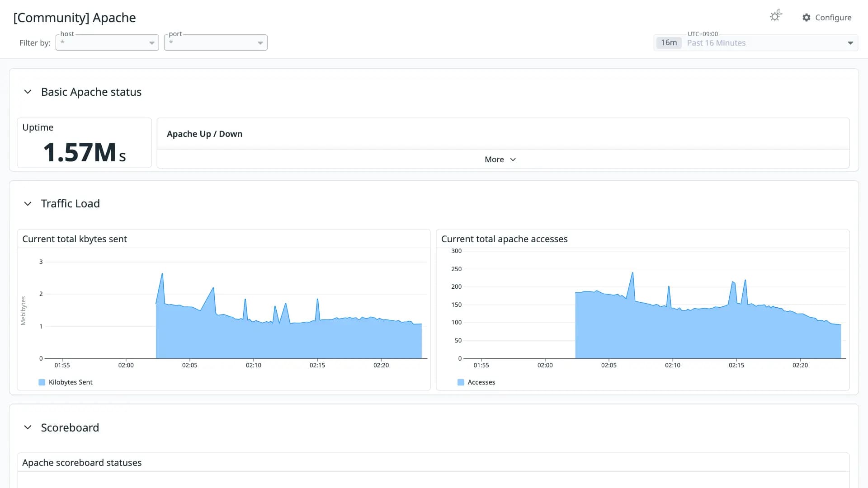Expand More in Apache Up / Down widget
This screenshot has height=488, width=868.
pyautogui.click(x=500, y=160)
